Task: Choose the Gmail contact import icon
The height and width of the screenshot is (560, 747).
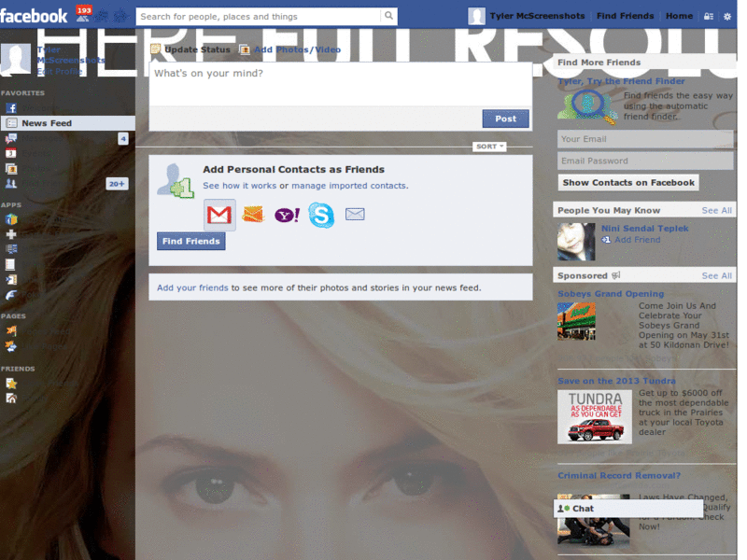Action: (219, 215)
